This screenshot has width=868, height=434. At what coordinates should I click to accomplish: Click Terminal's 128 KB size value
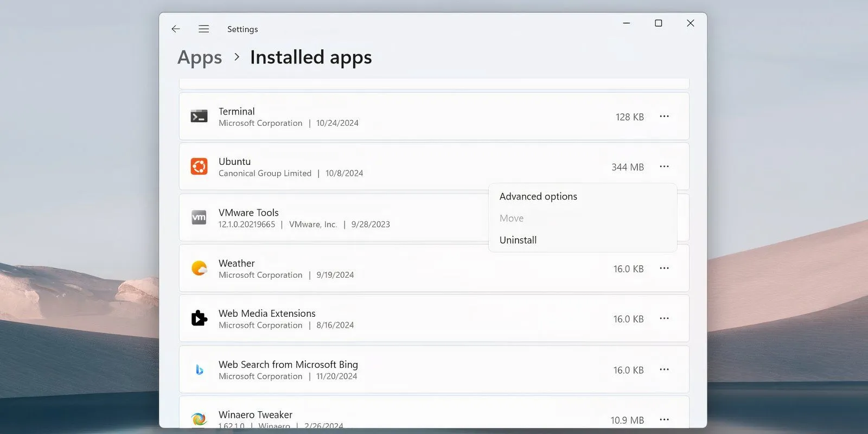[x=630, y=117]
